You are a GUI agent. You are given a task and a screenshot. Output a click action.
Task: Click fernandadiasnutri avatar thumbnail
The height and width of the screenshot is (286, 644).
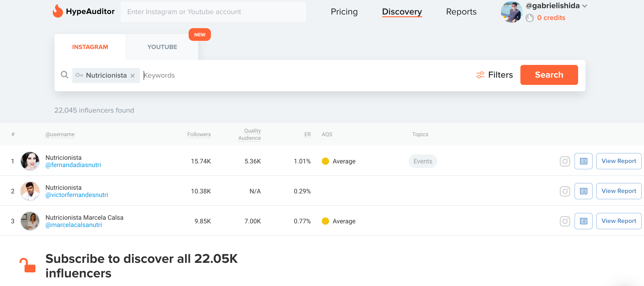(x=30, y=161)
